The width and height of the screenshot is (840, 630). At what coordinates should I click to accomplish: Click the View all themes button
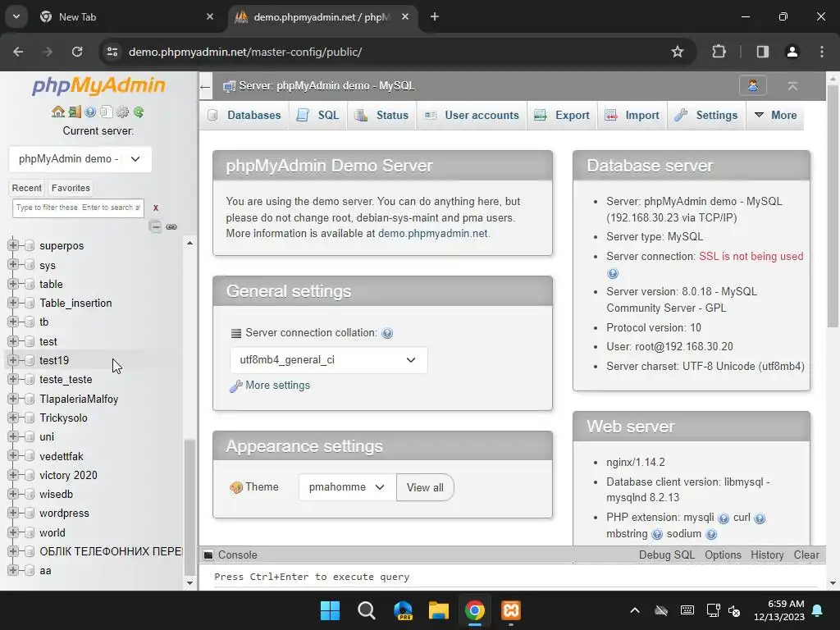click(x=425, y=487)
